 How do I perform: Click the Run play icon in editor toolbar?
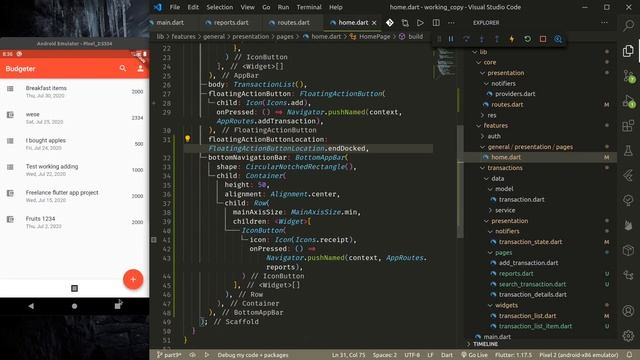[420, 23]
